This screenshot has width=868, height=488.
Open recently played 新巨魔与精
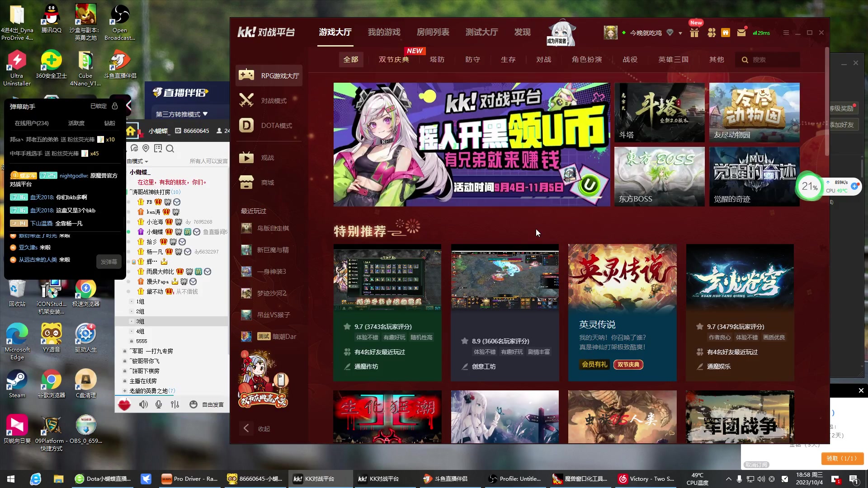[x=265, y=250]
